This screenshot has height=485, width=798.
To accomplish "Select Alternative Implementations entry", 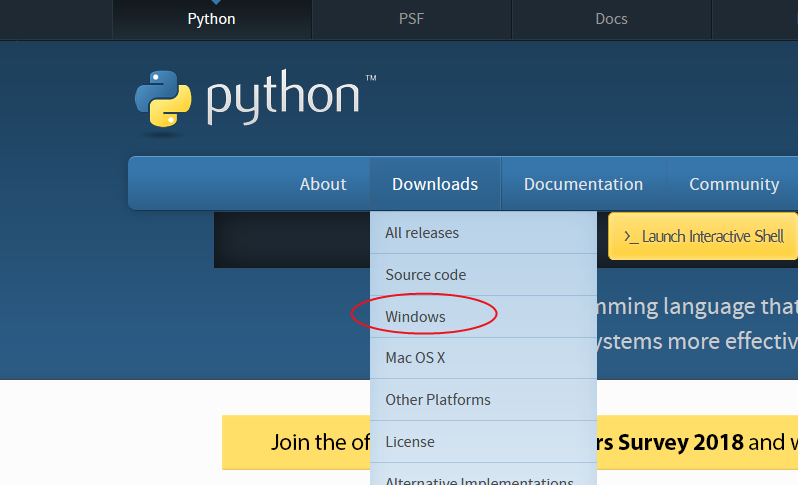I will pyautogui.click(x=483, y=475).
